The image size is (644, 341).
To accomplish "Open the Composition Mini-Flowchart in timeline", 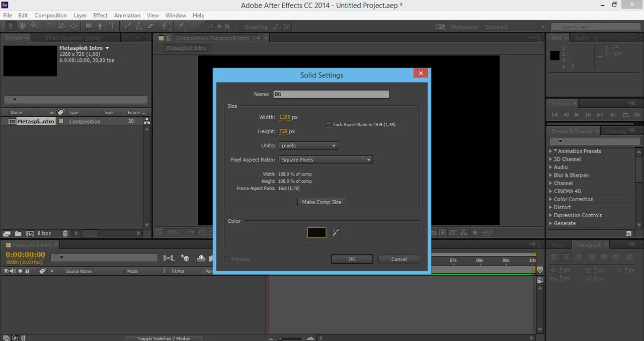I will [x=169, y=258].
